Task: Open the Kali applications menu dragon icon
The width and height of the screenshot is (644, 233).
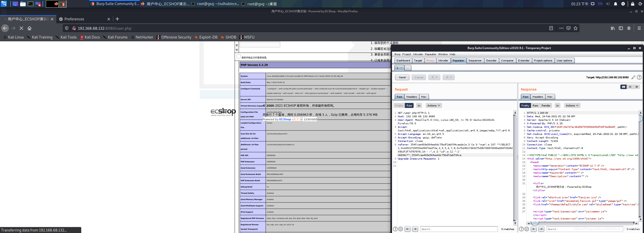Action: 4,4
